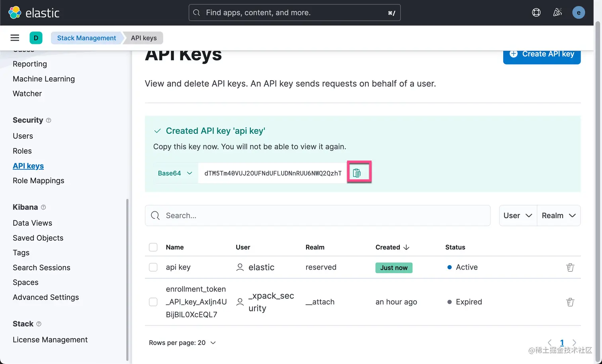Check the enrollment_token row checkbox
Image resolution: width=602 pixels, height=364 pixels.
pos(153,302)
